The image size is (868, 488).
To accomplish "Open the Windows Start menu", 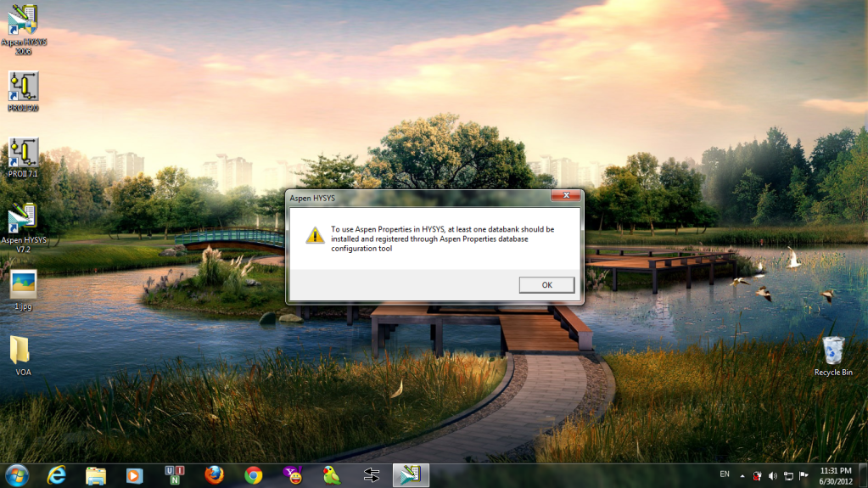I will click(16, 474).
